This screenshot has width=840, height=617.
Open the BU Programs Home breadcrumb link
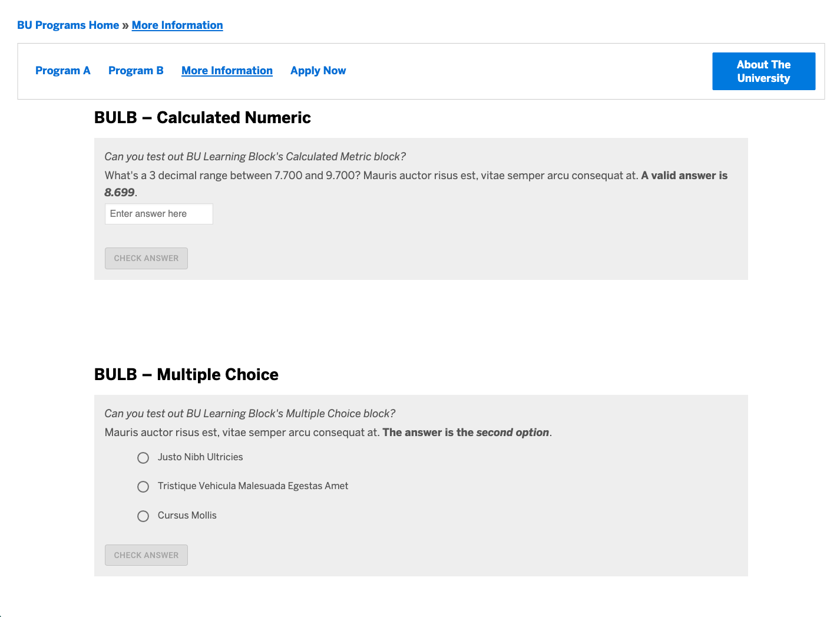pyautogui.click(x=68, y=25)
